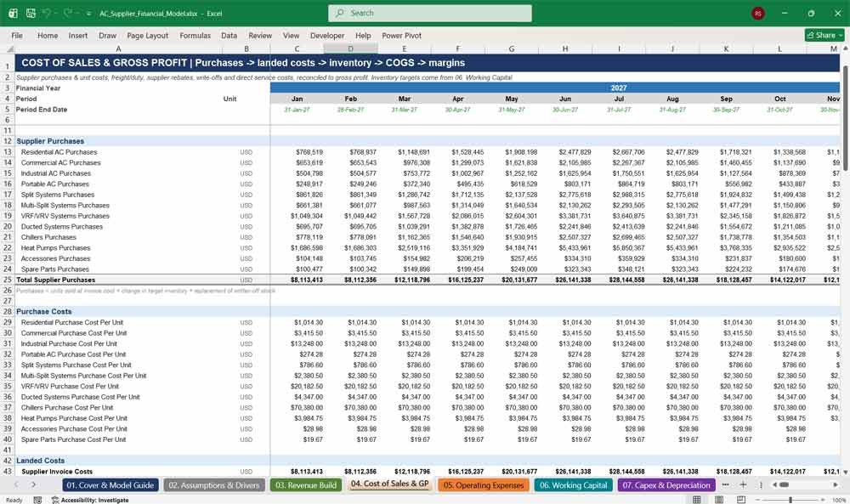Open the Review ribbon tab
This screenshot has width=850, height=504.
pyautogui.click(x=260, y=35)
